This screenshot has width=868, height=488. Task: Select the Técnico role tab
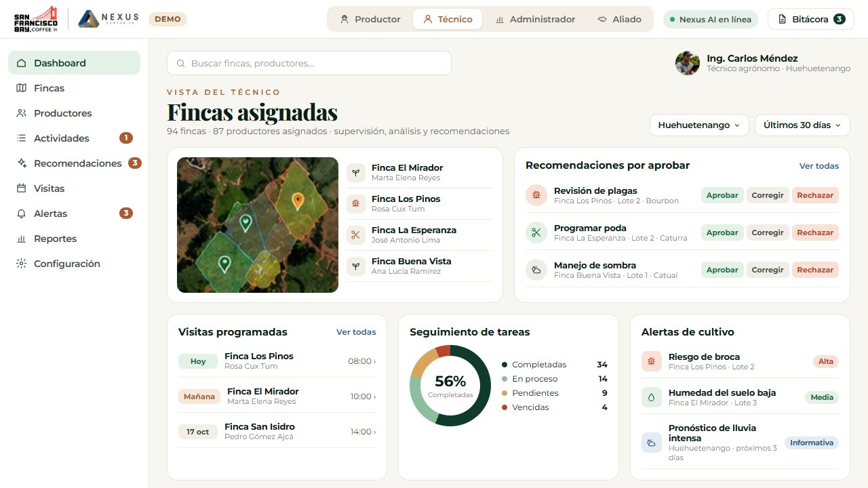pyautogui.click(x=448, y=19)
